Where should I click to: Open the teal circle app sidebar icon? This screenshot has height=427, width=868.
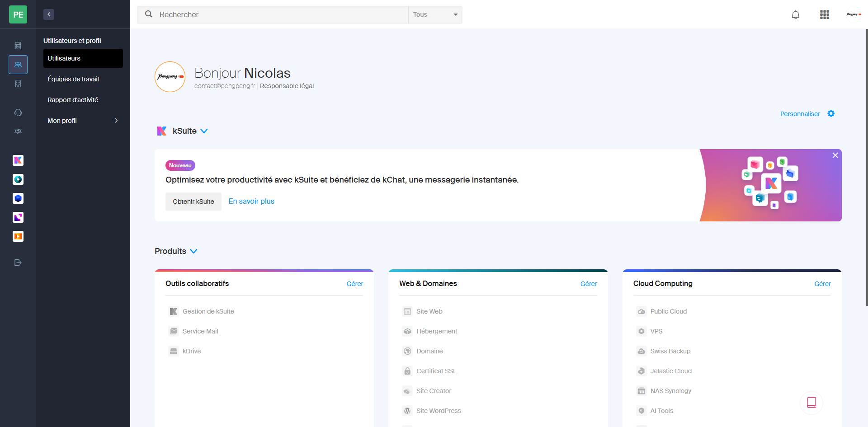(18, 179)
